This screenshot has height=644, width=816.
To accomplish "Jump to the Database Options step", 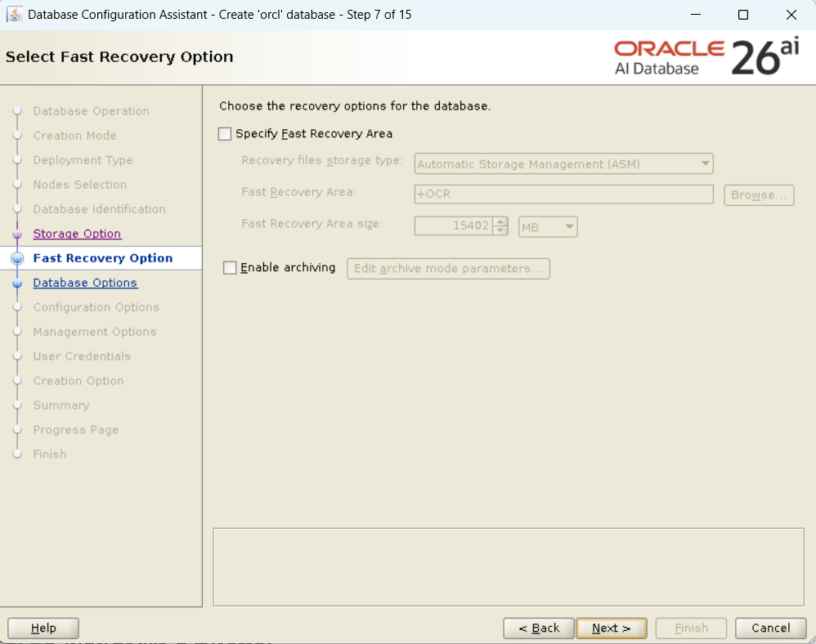I will (x=85, y=283).
